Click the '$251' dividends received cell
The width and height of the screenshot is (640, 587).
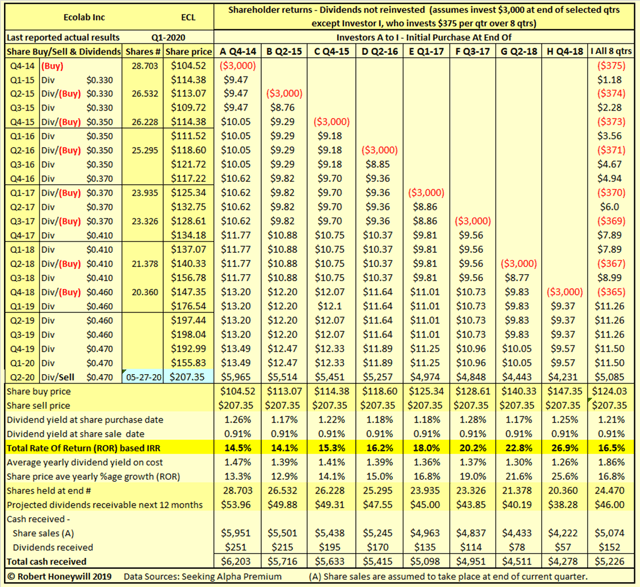point(236,547)
